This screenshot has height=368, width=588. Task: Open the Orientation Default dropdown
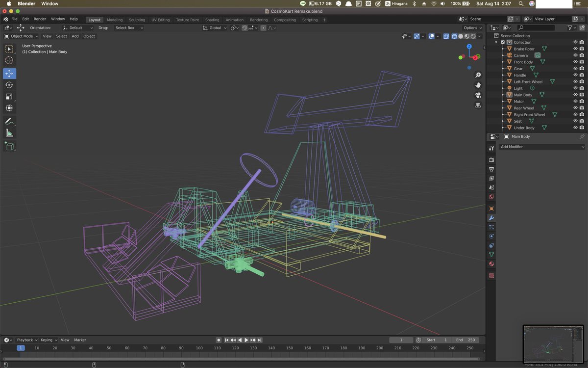tap(77, 28)
